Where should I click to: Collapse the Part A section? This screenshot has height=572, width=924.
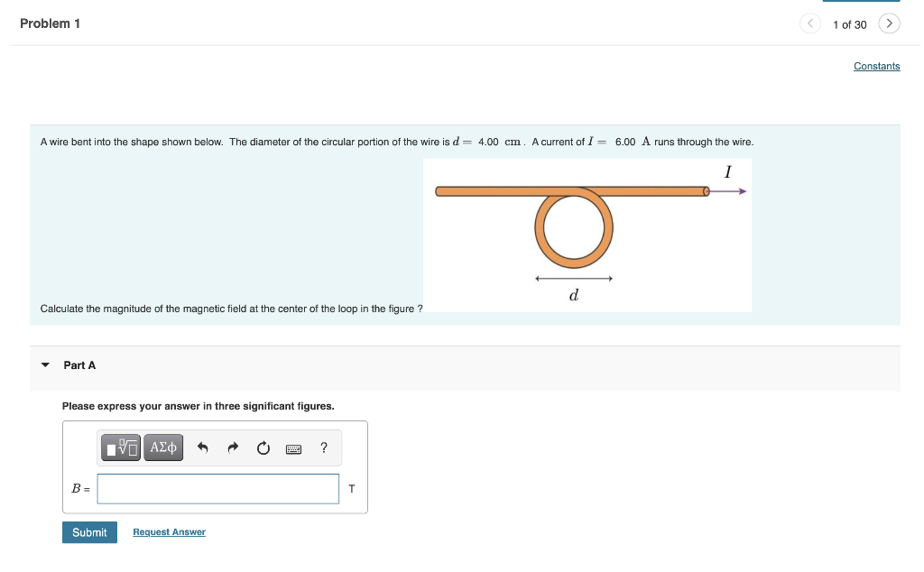(46, 364)
